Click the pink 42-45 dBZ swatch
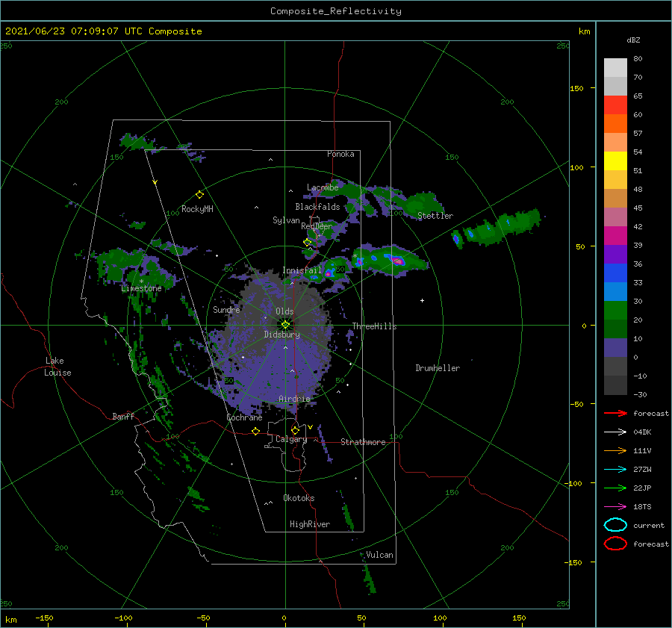Screen dimensions: 672x628 pos(615,217)
